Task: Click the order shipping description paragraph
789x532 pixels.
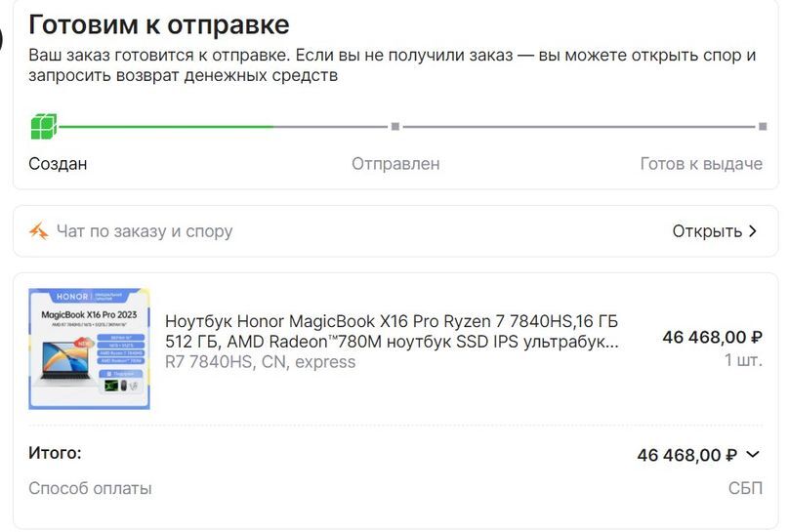Action: click(x=392, y=65)
